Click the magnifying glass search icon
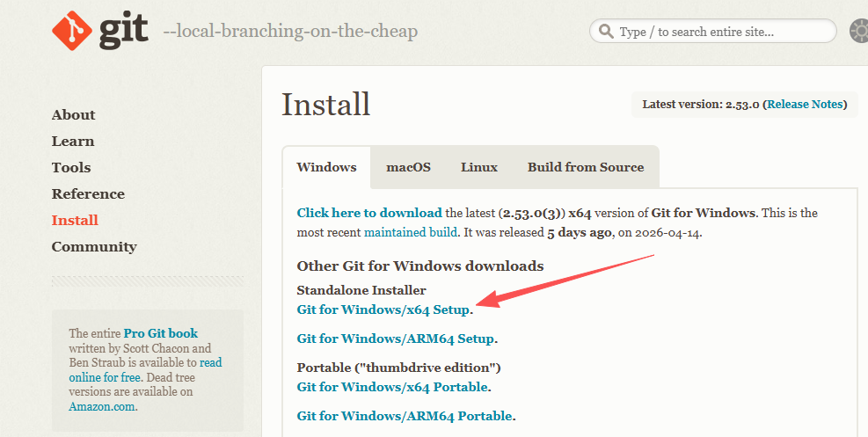 606,32
